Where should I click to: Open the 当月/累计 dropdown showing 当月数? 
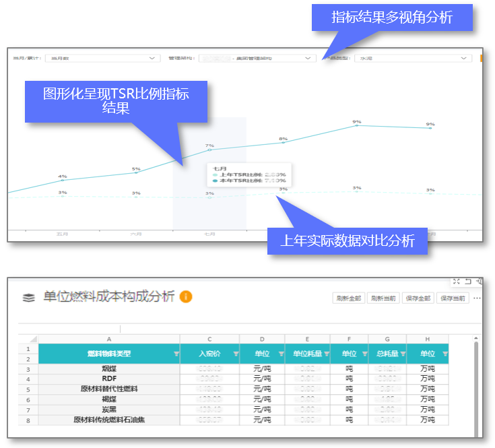(102, 59)
